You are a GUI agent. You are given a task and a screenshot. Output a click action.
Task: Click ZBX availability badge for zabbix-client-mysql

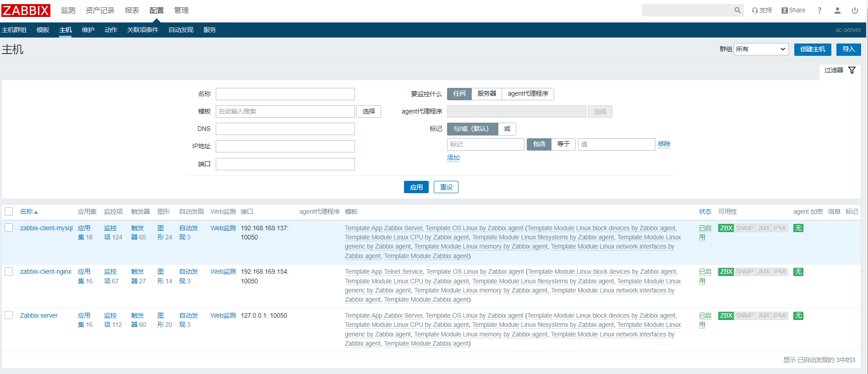726,228
